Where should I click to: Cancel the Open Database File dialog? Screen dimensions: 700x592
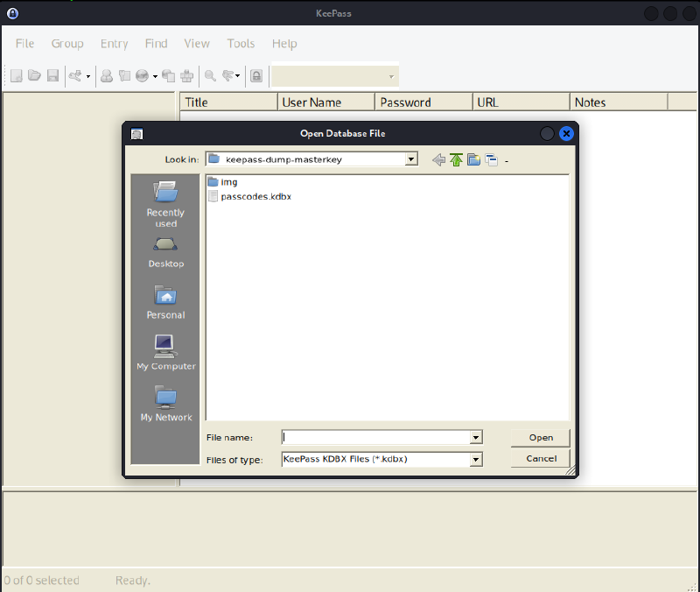coord(540,458)
